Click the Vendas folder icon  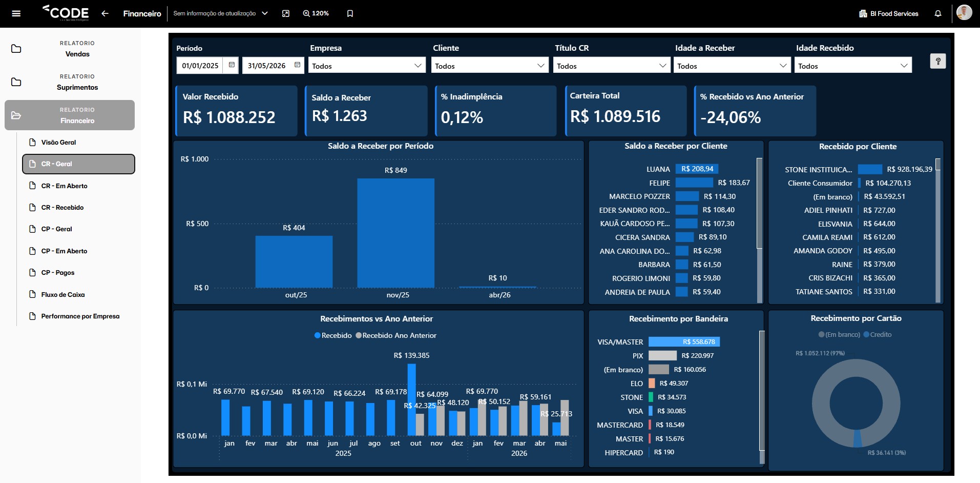click(16, 49)
